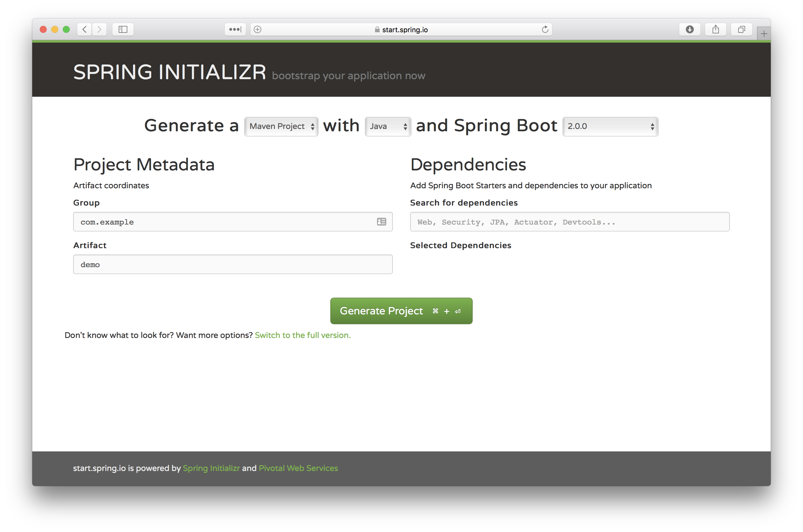Open the Spring Initializr footer link
Viewport: 803px width, 532px height.
tap(211, 468)
